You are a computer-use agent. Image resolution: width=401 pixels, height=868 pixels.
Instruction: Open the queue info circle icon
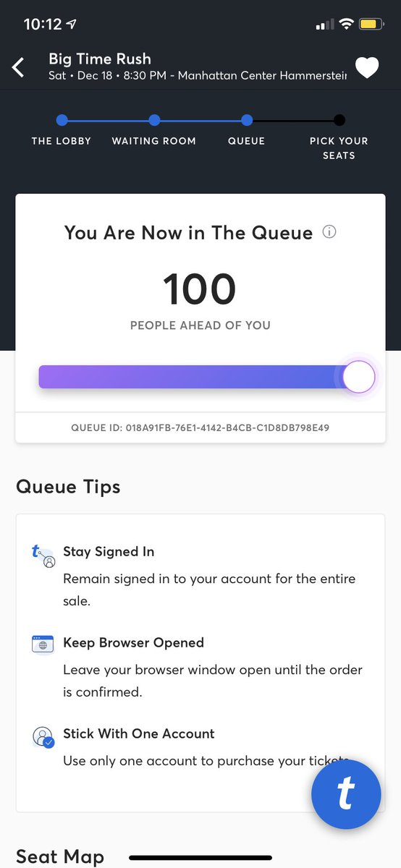(329, 232)
